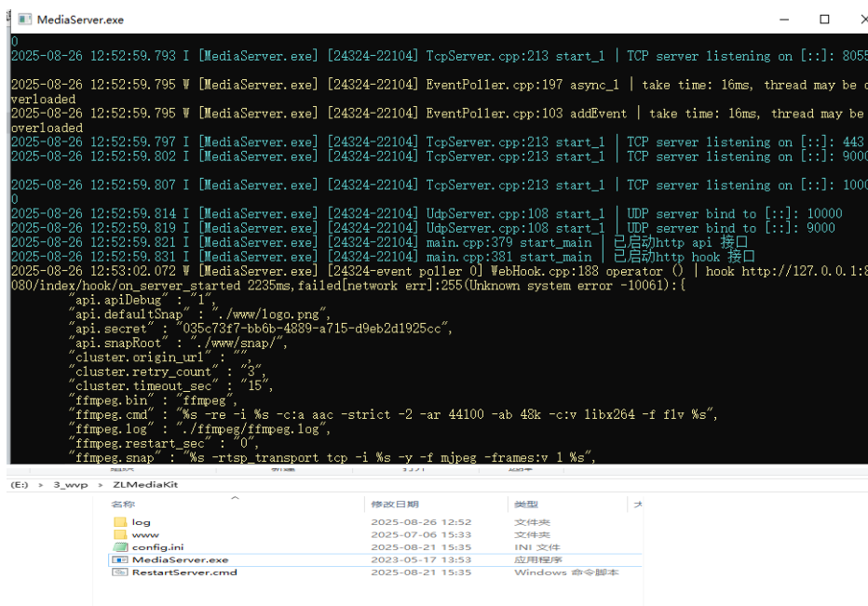Select the file name 'config.ini'
Screen dimensions: 868x606
pos(157,546)
